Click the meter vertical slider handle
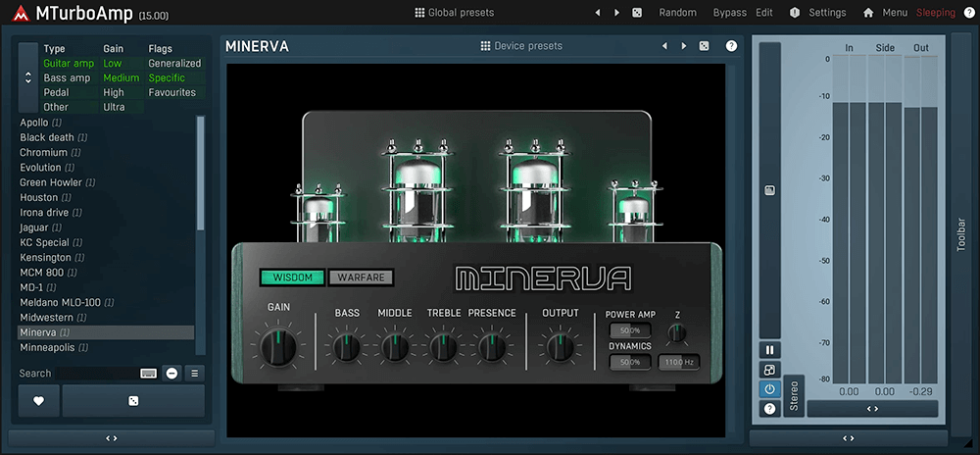Screen dimensions: 980x455 click(770, 190)
